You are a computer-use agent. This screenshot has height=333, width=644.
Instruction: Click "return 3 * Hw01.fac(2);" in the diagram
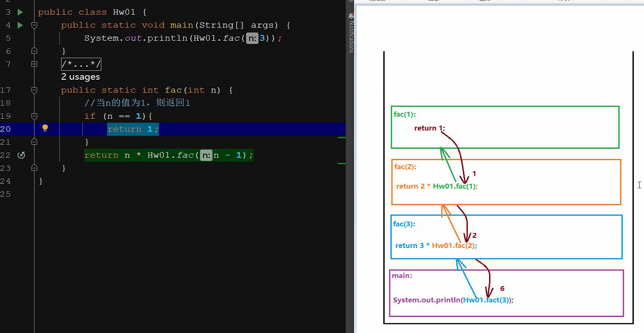(436, 246)
